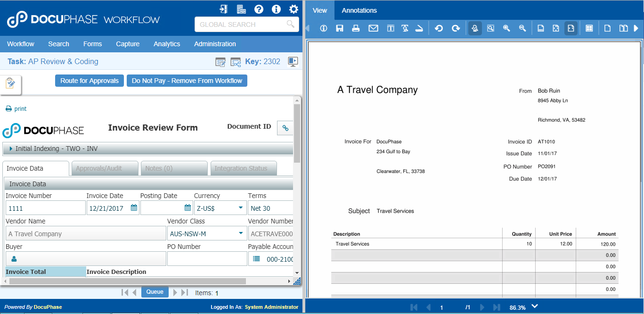Click the Route for Approvals button
Viewport: 644px width, 314px height.
[x=90, y=81]
